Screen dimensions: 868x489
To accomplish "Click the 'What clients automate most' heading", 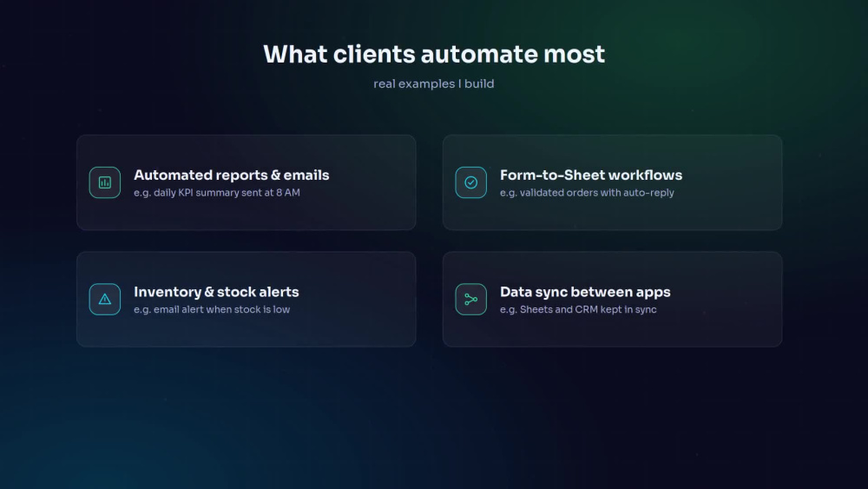I will [x=434, y=54].
